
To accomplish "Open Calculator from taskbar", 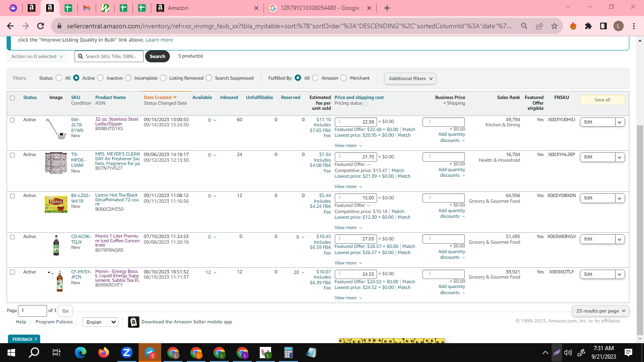I will coord(289,353).
